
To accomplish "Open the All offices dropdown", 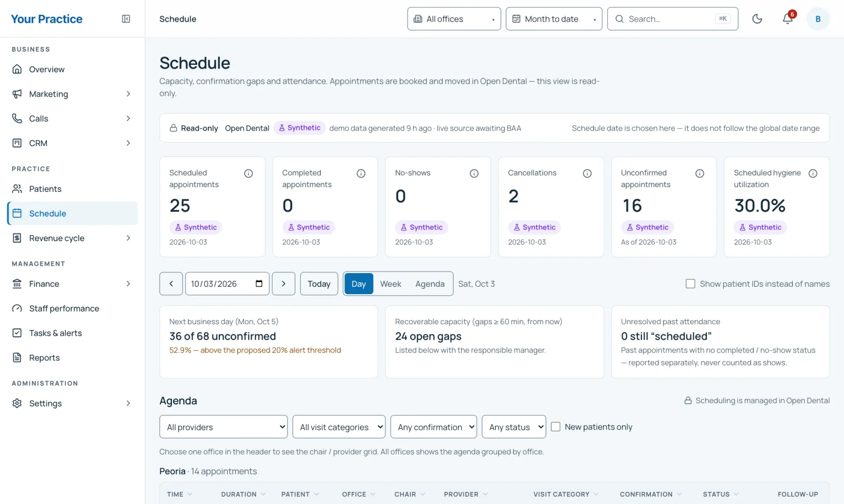I will click(454, 19).
